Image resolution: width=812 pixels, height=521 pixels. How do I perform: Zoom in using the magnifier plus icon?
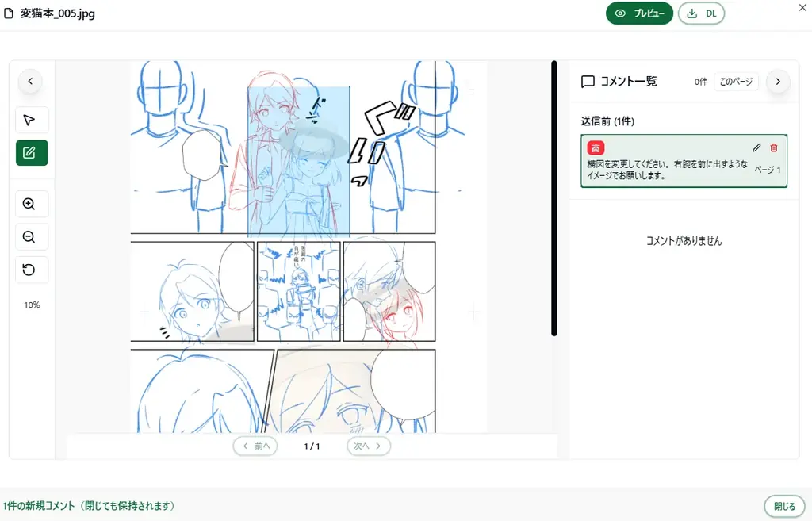pyautogui.click(x=31, y=204)
